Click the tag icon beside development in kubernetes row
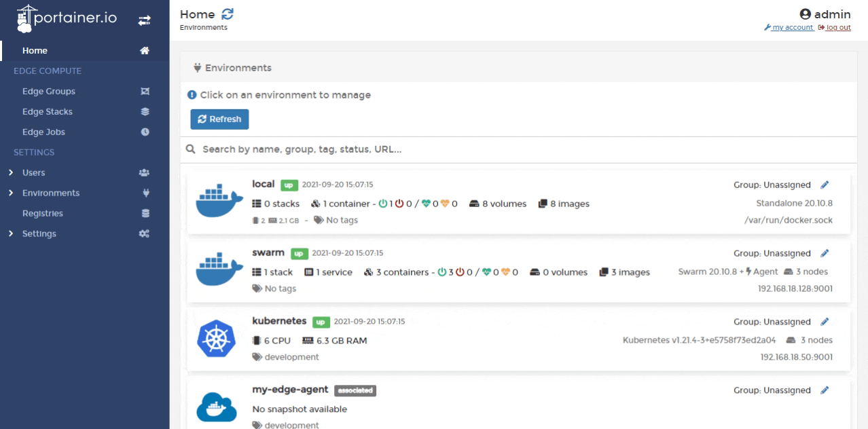Image resolution: width=868 pixels, height=429 pixels. pyautogui.click(x=257, y=357)
